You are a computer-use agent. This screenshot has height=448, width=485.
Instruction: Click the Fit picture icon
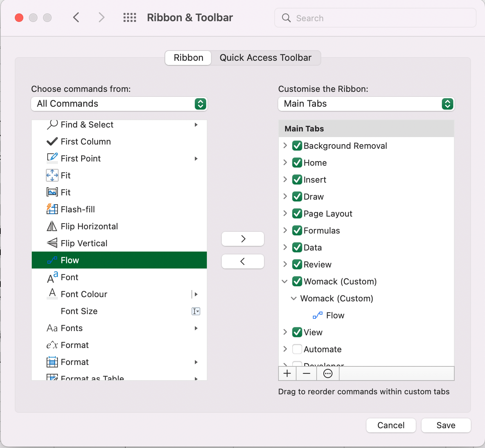point(52,192)
